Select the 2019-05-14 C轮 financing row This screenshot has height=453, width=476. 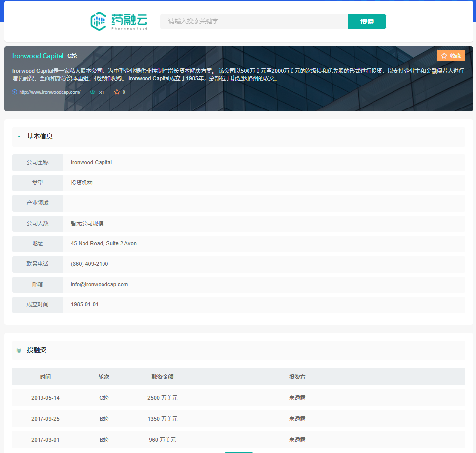(x=238, y=398)
